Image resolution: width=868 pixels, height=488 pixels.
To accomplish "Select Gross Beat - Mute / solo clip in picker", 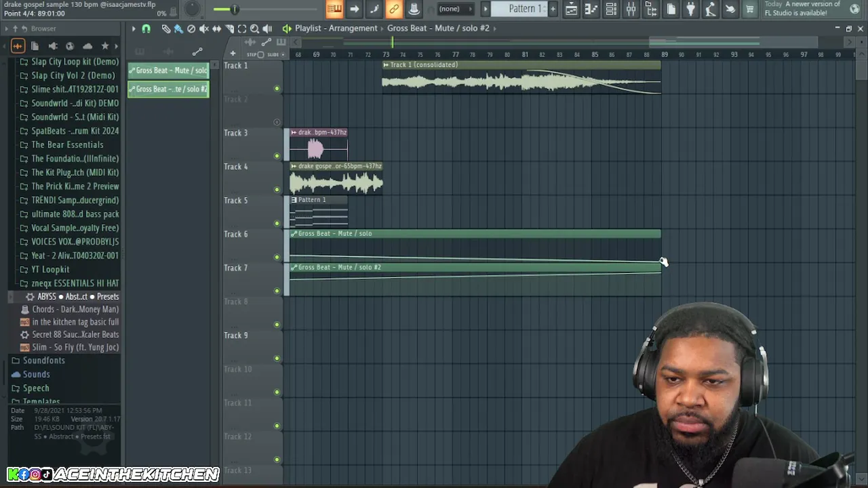I will point(169,70).
